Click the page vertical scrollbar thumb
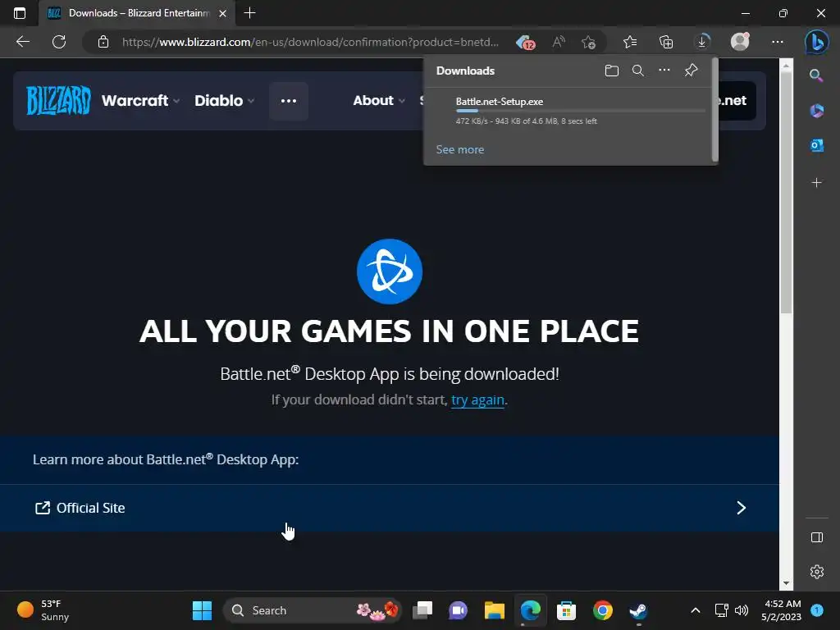Image resolution: width=840 pixels, height=630 pixels. (x=786, y=192)
